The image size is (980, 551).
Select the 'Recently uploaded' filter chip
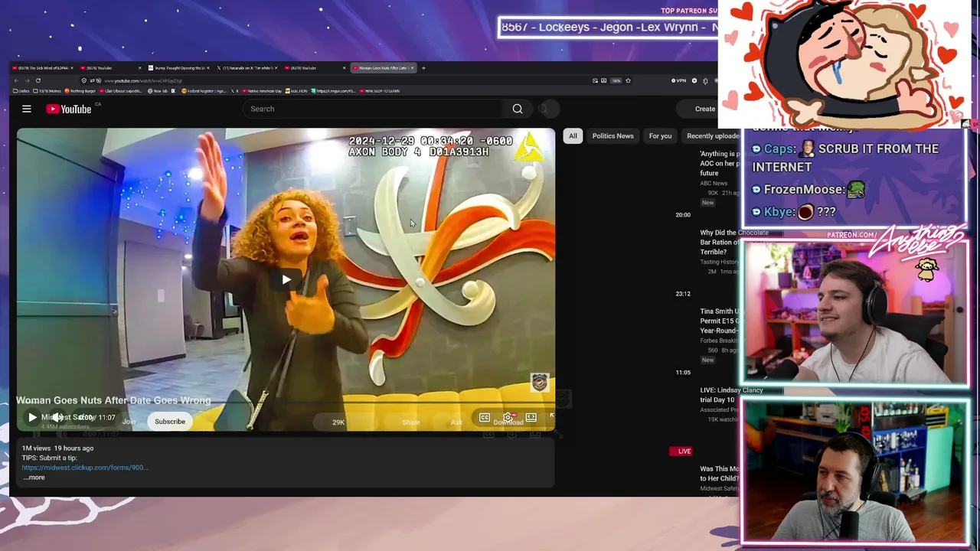pyautogui.click(x=711, y=136)
